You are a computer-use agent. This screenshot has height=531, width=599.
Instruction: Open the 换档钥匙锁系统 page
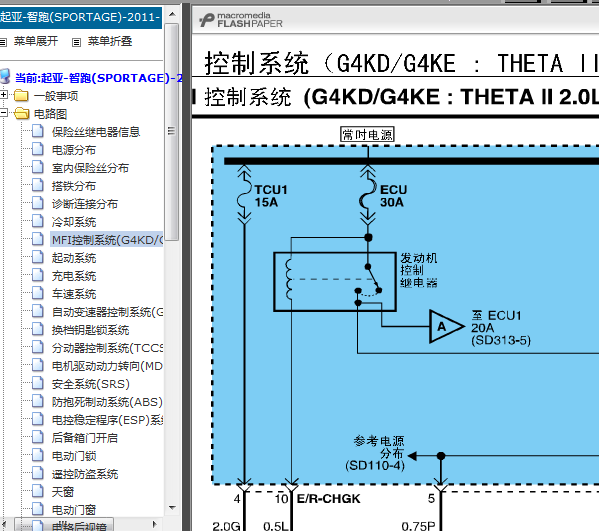(x=91, y=330)
